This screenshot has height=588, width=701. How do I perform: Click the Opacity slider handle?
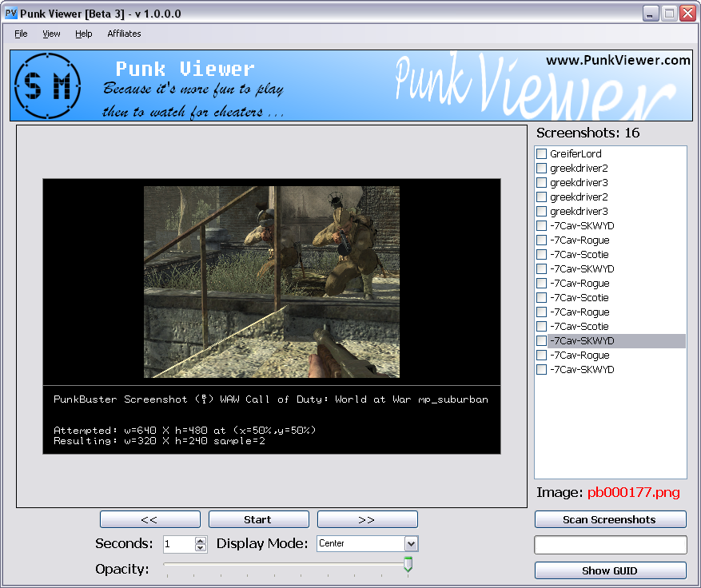(x=408, y=564)
